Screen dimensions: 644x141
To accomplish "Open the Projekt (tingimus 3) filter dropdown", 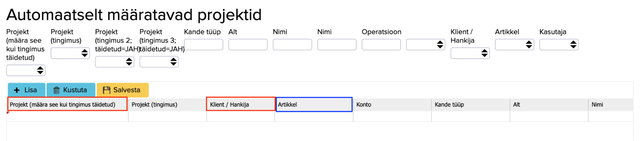I will 159,62.
